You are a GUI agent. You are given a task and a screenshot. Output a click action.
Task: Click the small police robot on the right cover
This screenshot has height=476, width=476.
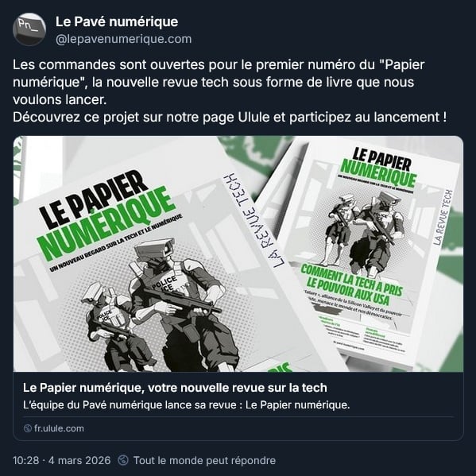(x=340, y=229)
